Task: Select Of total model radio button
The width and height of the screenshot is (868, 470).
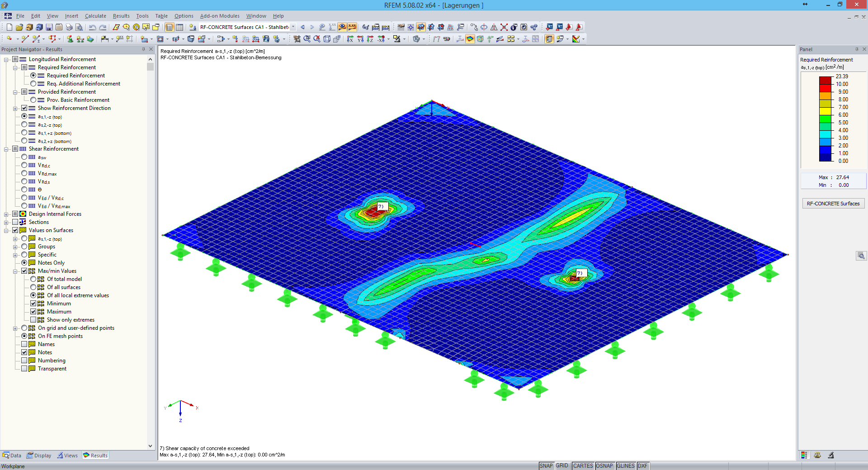Action: 33,279
